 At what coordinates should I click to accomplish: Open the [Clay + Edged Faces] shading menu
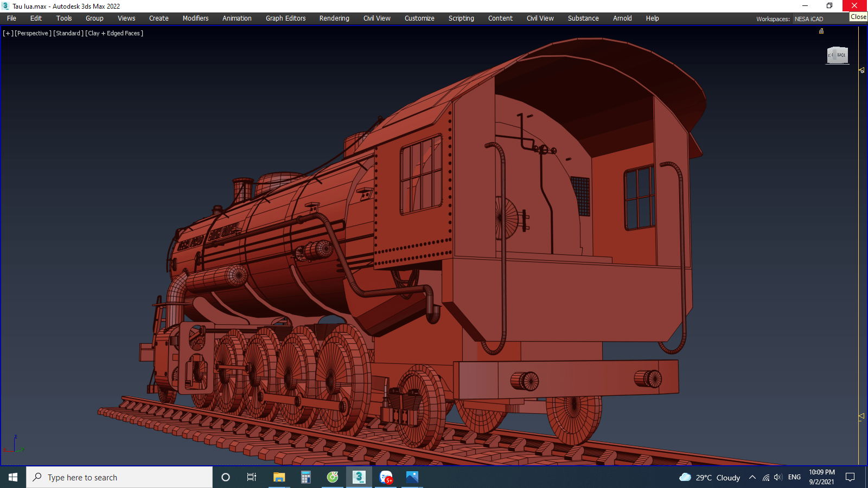[x=114, y=33]
